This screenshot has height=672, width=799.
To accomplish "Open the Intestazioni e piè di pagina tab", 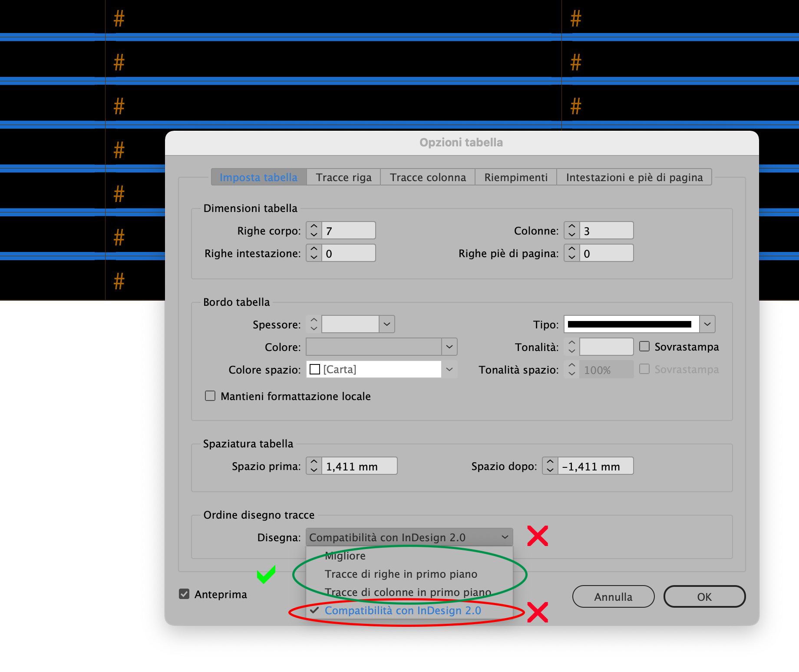I will click(x=634, y=177).
